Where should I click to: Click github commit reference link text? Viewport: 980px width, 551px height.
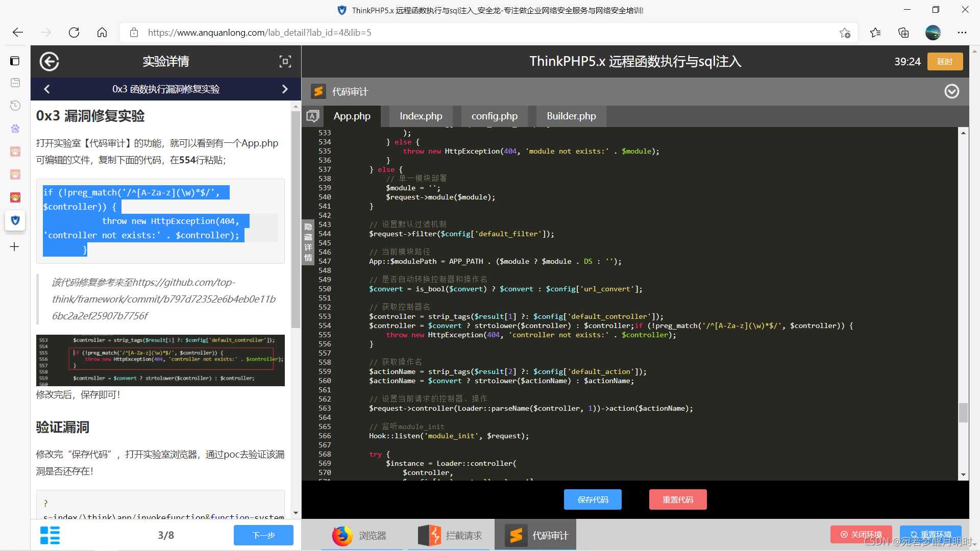click(164, 299)
